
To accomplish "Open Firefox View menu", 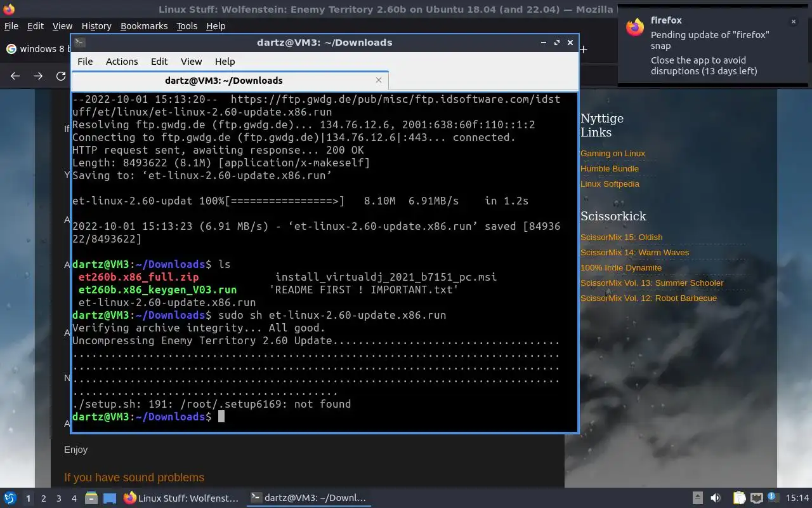I will tap(62, 26).
